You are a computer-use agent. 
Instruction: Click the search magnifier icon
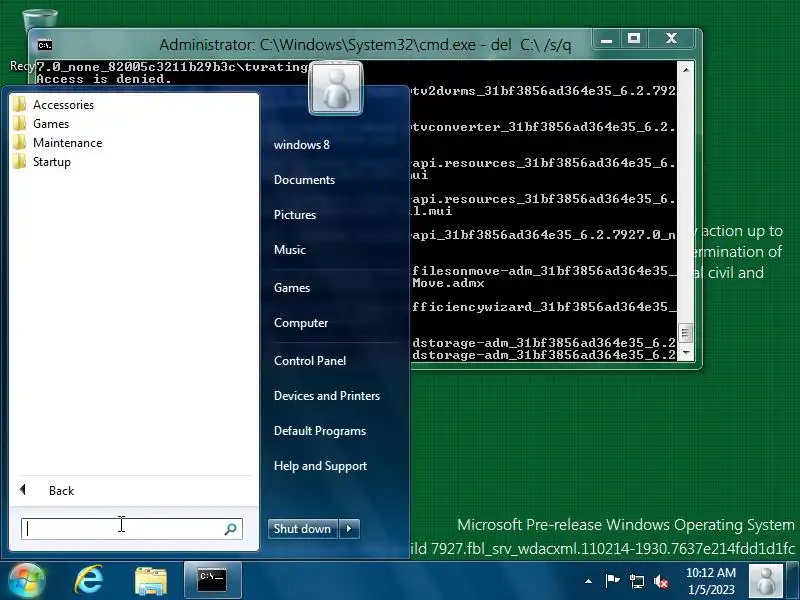pyautogui.click(x=231, y=529)
